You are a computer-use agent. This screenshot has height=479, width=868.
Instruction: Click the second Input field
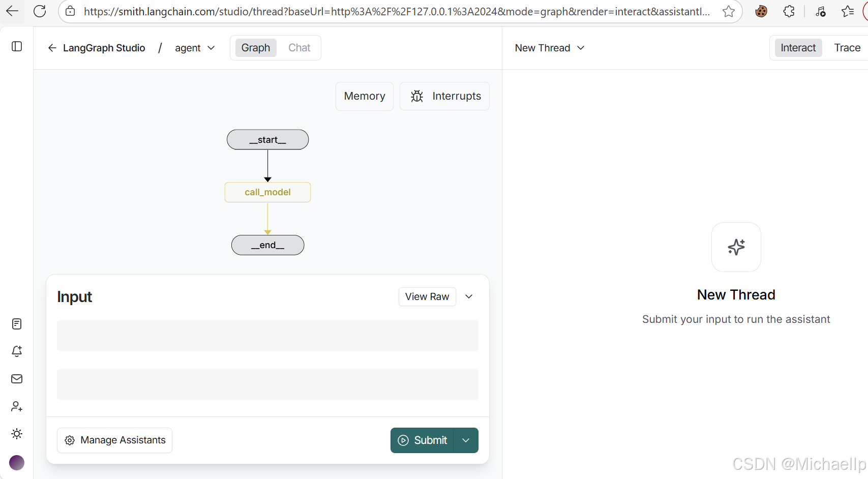(267, 384)
